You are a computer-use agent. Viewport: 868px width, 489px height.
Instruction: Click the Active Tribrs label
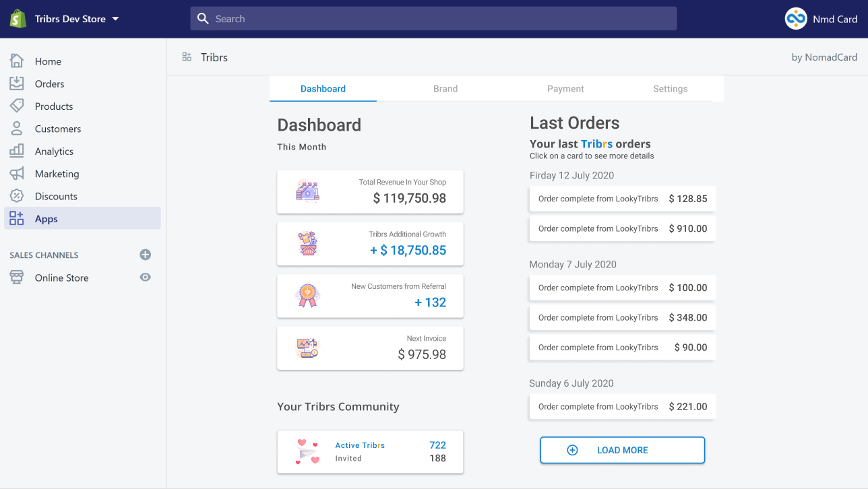(360, 445)
